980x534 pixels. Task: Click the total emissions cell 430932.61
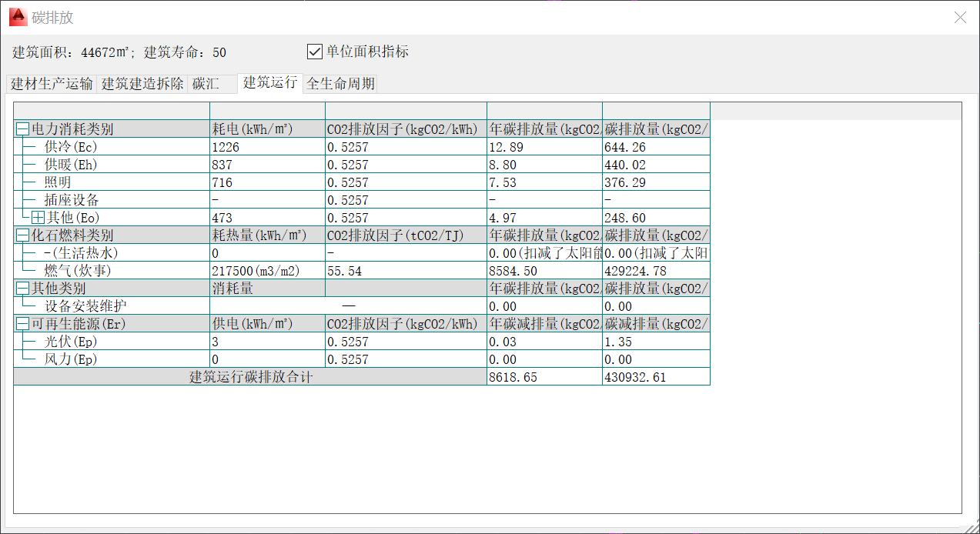click(635, 377)
